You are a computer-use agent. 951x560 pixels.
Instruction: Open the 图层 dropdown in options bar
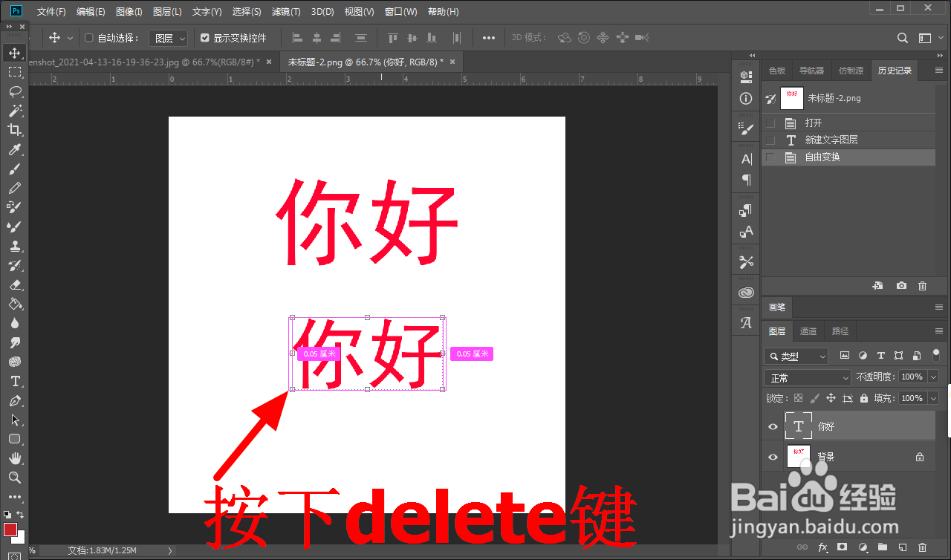click(168, 37)
